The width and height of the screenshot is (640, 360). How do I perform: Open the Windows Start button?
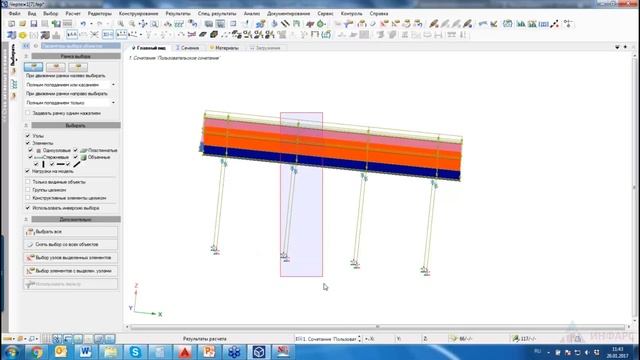point(11,351)
